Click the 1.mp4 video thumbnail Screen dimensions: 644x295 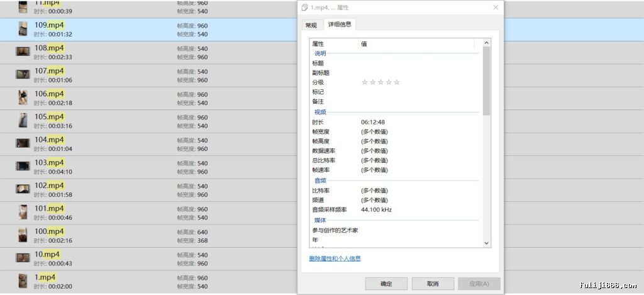pos(23,281)
